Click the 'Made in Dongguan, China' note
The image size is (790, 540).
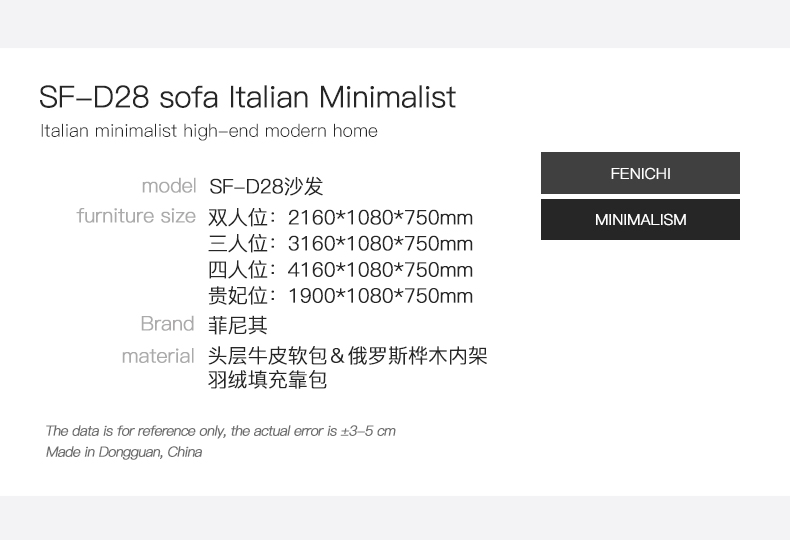124,452
